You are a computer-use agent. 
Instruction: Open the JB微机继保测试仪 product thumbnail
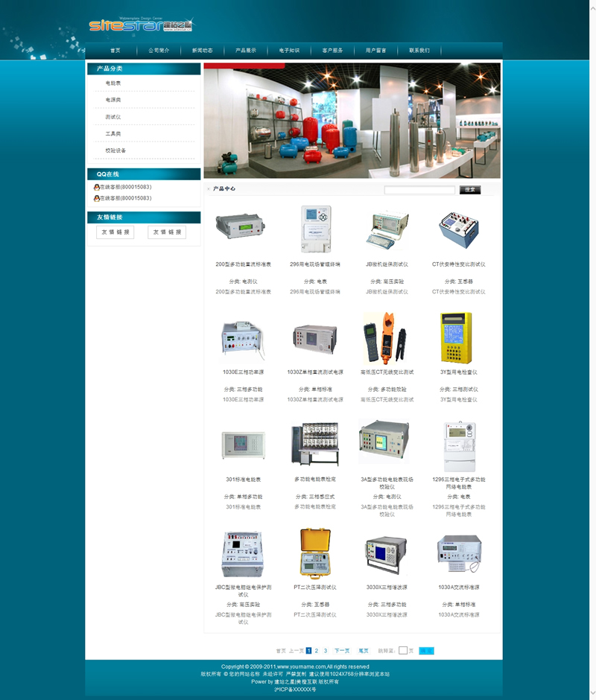[x=387, y=230]
